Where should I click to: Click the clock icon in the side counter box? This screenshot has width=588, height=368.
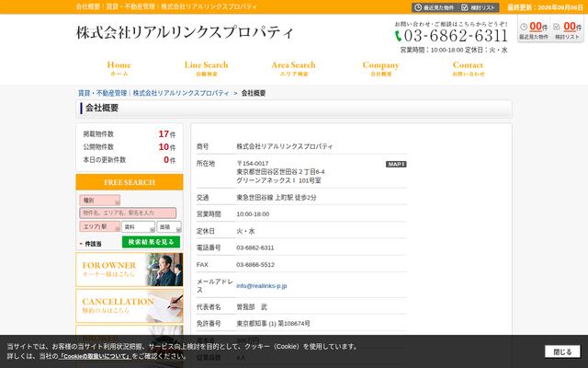[x=524, y=27]
